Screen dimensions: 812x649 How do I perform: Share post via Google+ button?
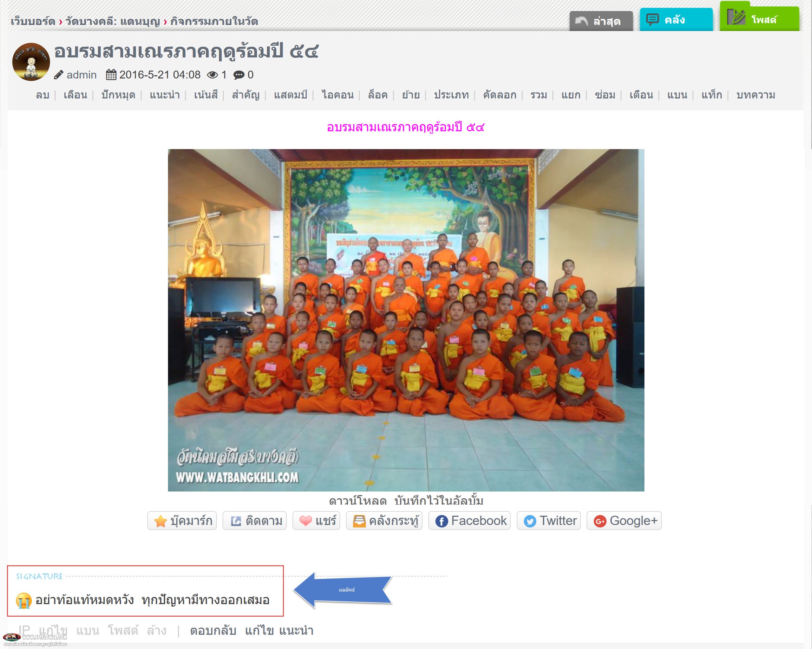pos(624,521)
